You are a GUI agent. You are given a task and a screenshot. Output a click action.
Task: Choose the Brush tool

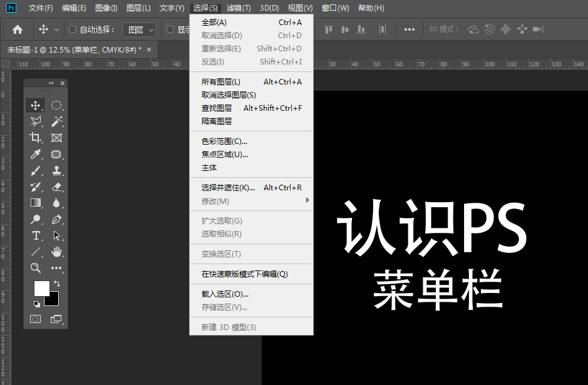(x=36, y=170)
